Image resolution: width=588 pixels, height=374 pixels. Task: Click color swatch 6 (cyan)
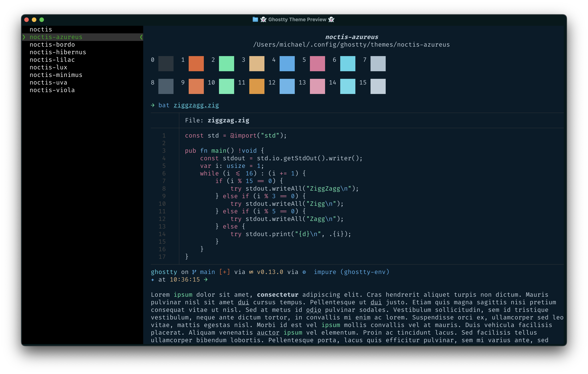tap(347, 63)
